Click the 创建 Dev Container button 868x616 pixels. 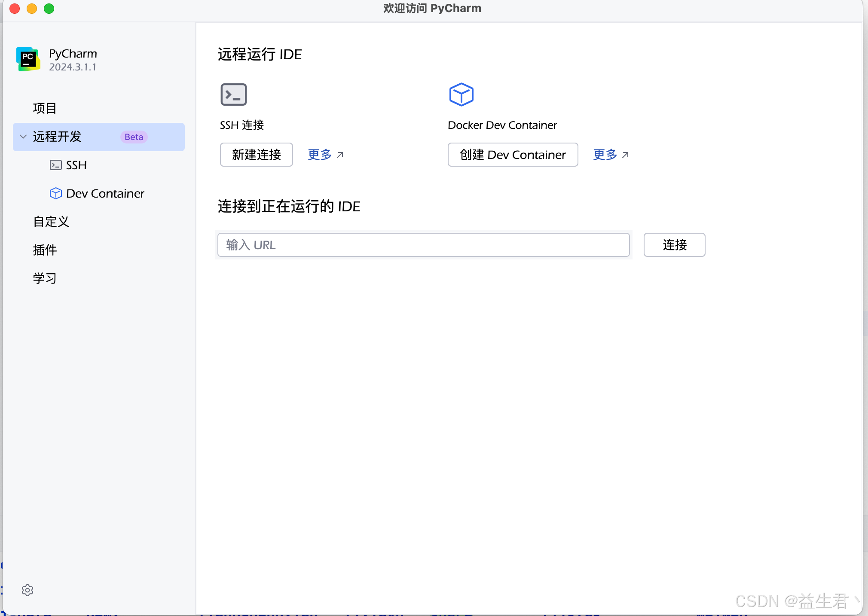coord(512,155)
